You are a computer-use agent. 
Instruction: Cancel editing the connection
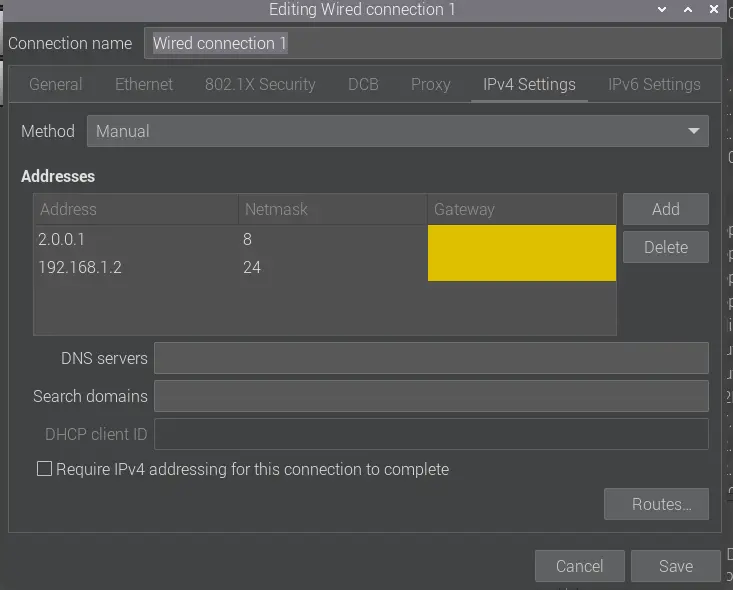(579, 566)
